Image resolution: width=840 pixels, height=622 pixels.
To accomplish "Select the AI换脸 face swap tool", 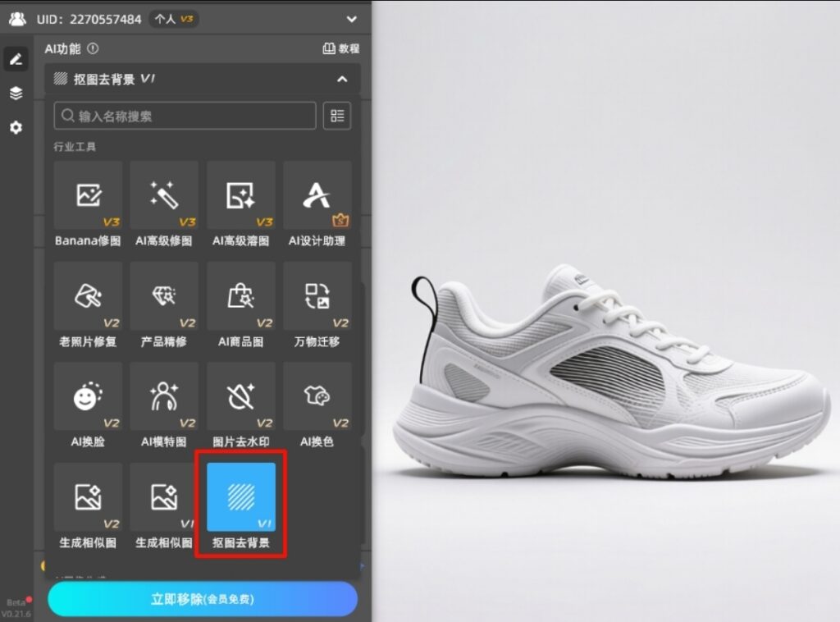I will click(x=88, y=398).
